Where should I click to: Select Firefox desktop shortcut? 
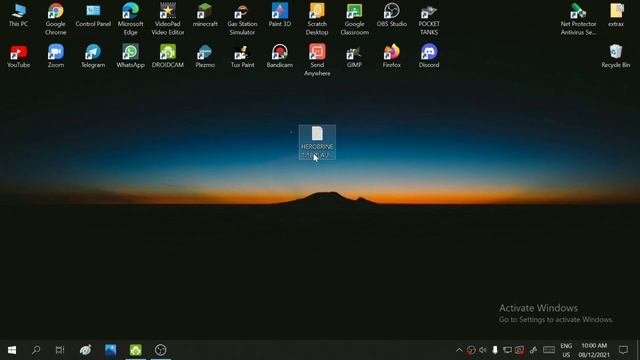(392, 56)
